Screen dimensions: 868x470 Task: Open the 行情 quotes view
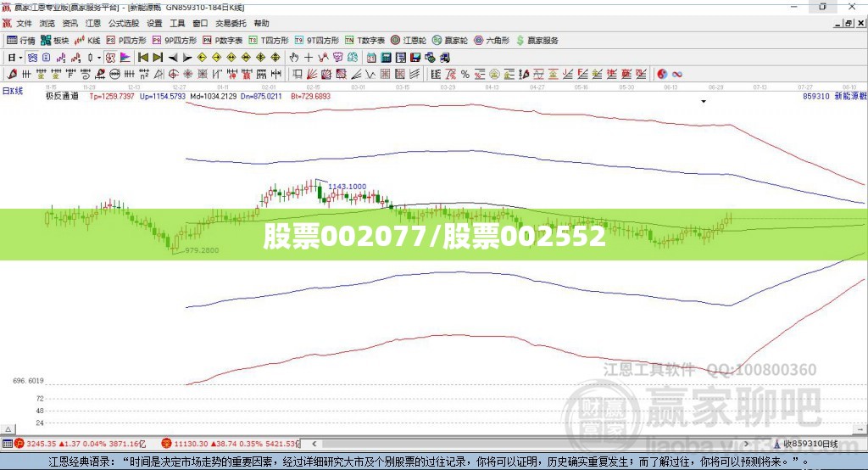[x=20, y=41]
